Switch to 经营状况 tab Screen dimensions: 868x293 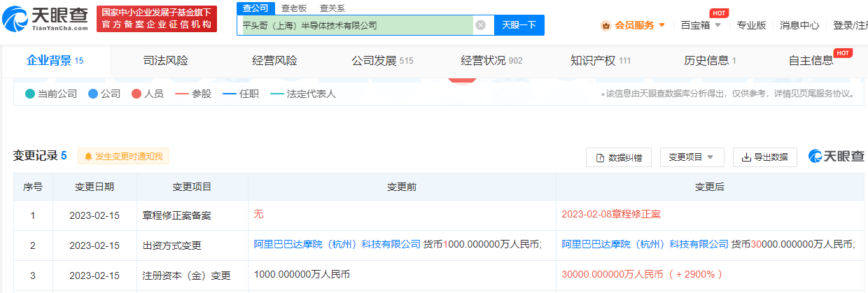(491, 61)
